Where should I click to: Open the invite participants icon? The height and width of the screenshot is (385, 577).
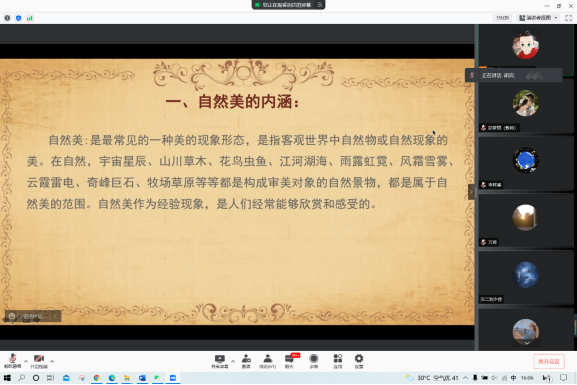pos(246,361)
